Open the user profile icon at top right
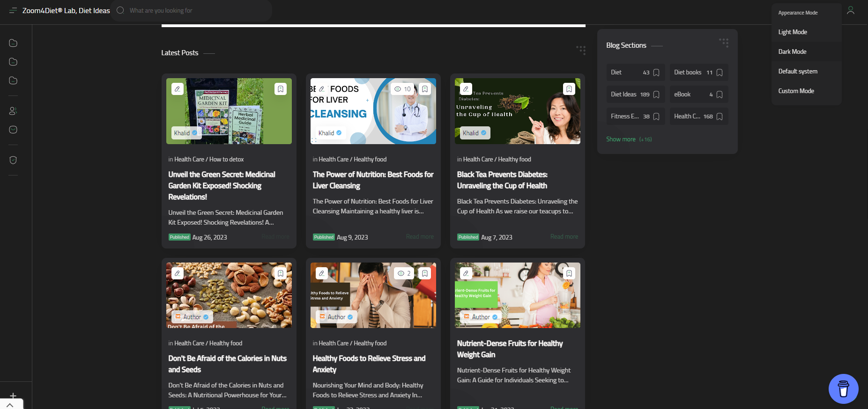 pyautogui.click(x=851, y=10)
